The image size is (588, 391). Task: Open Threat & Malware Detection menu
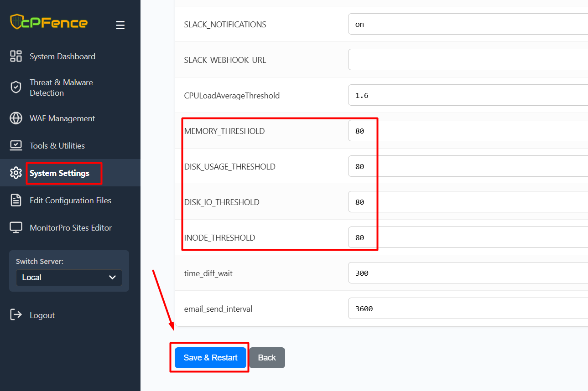pos(61,87)
